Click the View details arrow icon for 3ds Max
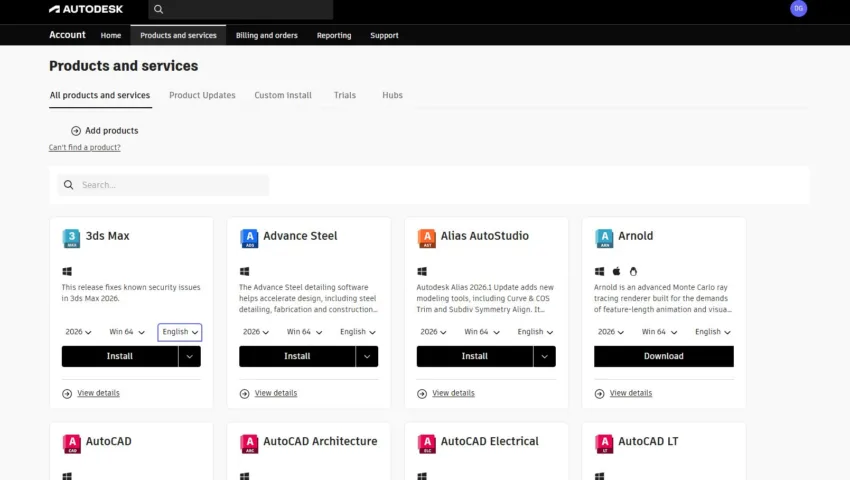 pos(67,394)
